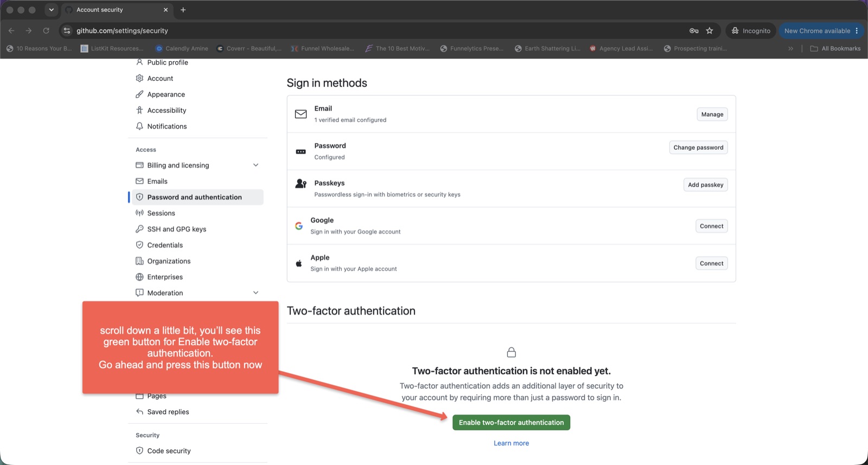Select the Account security tab
Screen dimensions: 868x465
pos(116,10)
